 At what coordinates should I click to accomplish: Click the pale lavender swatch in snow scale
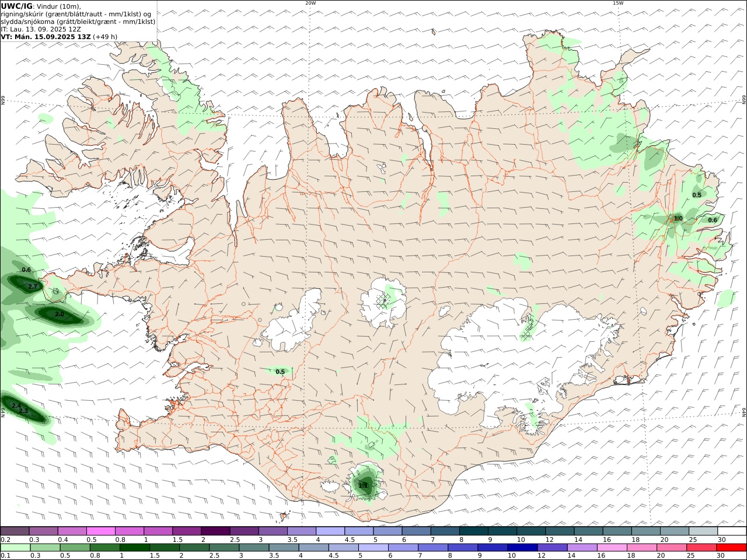click(330, 531)
